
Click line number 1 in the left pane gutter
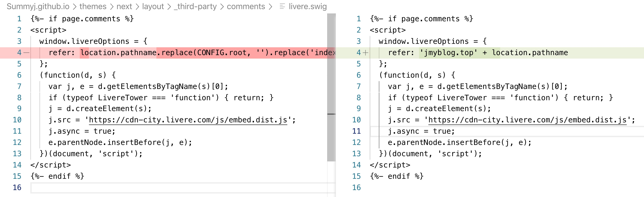pyautogui.click(x=19, y=19)
